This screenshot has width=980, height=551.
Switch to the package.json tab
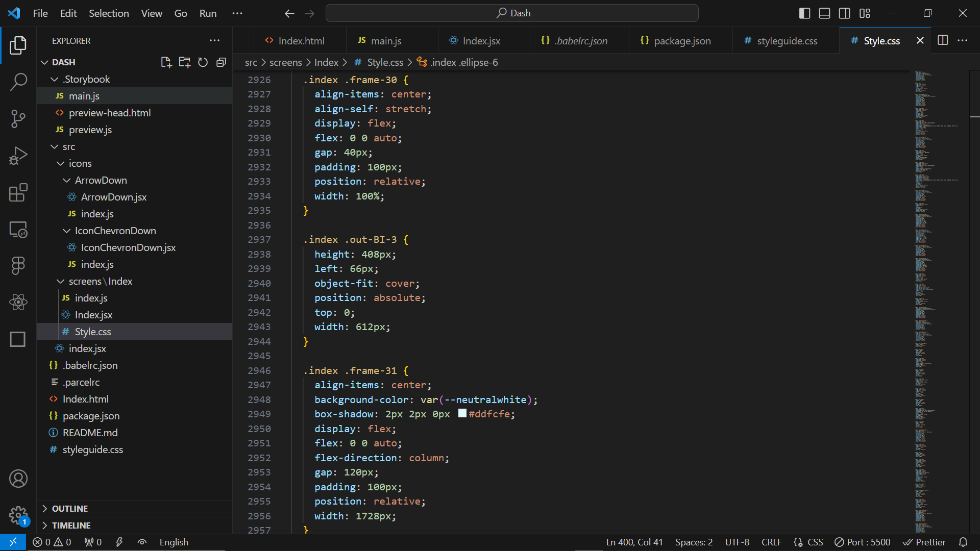pyautogui.click(x=681, y=41)
